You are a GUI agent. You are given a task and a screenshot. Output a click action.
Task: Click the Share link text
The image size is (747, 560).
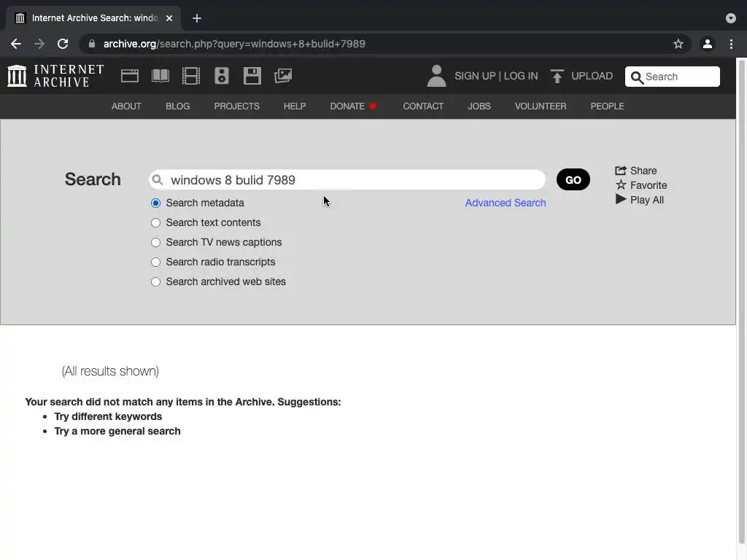click(643, 171)
